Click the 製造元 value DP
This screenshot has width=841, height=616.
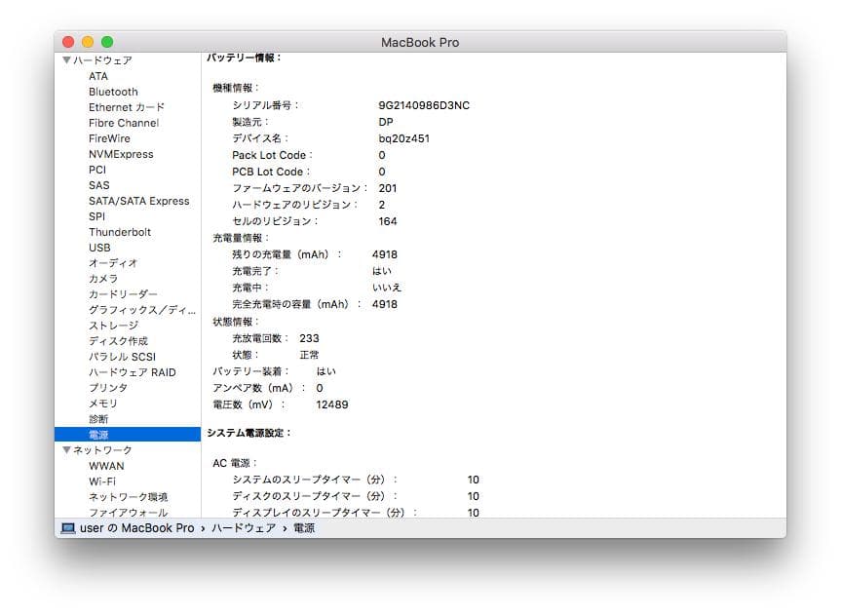pos(386,122)
